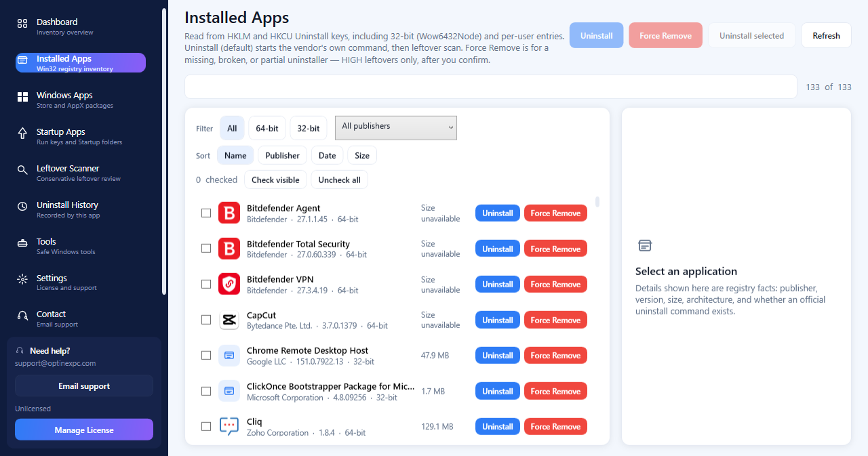Viewport: 868px width, 456px height.
Task: Click the app list vertical scrollbar
Action: pos(597,202)
